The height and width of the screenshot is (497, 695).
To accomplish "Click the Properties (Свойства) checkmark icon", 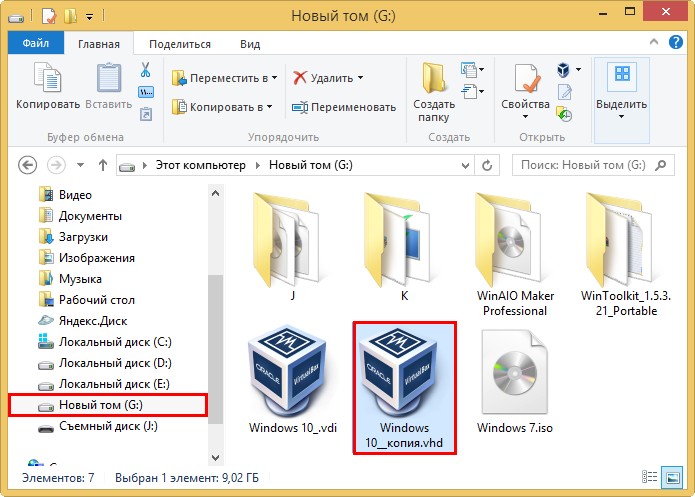I will click(x=526, y=79).
